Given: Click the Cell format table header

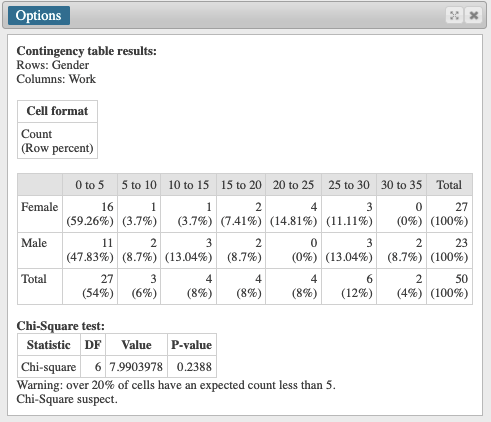Looking at the screenshot, I should click(x=57, y=111).
